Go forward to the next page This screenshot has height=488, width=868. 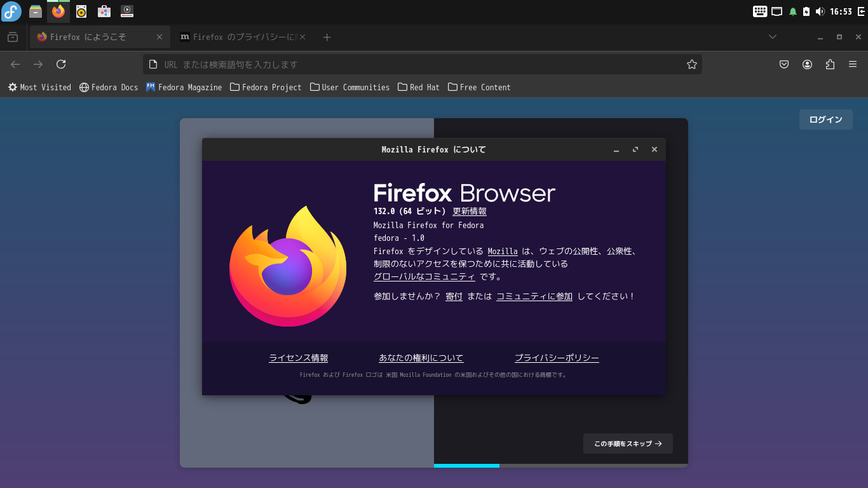click(38, 64)
